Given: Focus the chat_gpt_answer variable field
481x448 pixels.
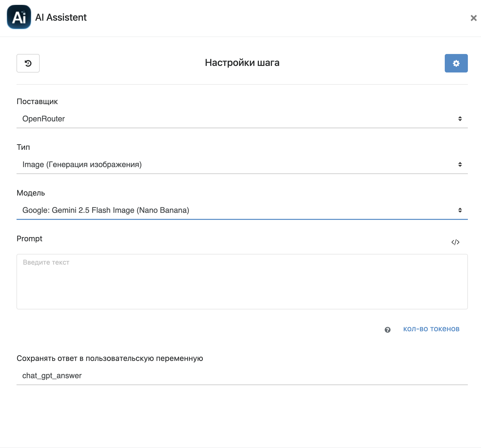Looking at the screenshot, I should [242, 376].
